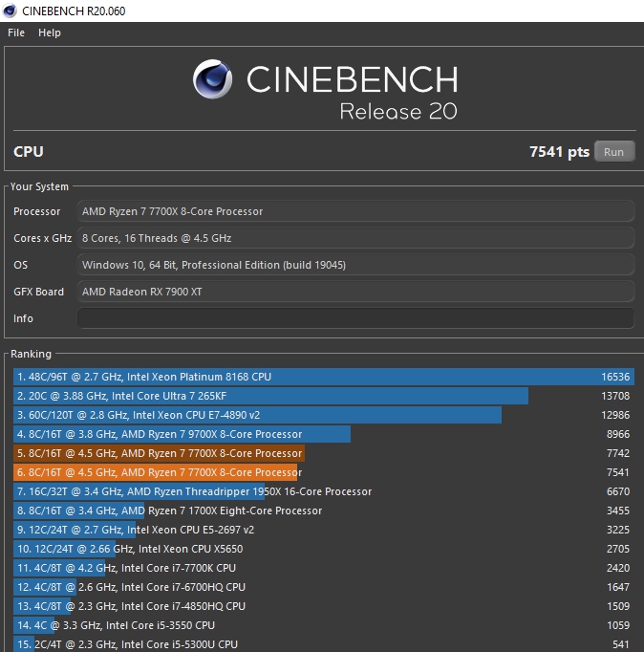Viewport: 644px width, 652px height.
Task: Select the Ryzen 7 7700X row scoring 7541
Action: pos(324,472)
